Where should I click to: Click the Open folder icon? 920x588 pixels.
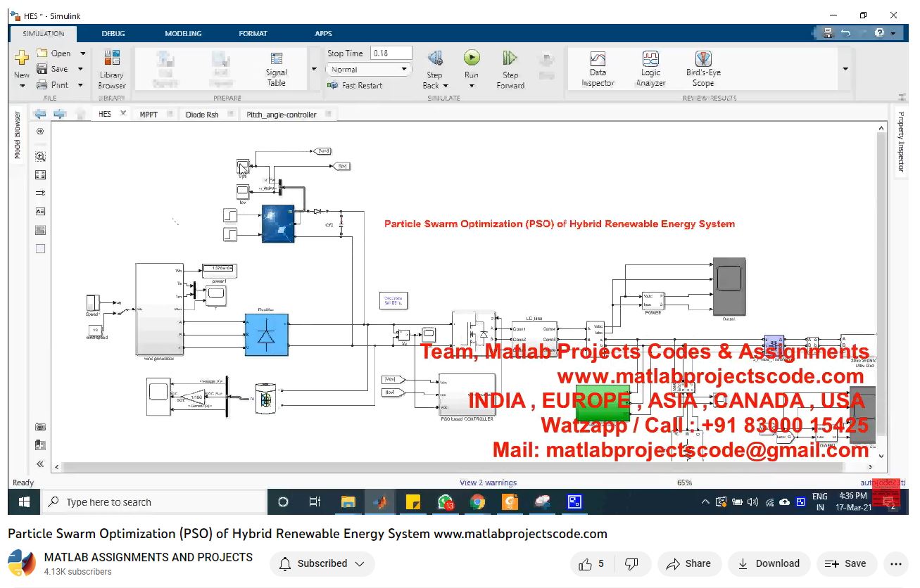pyautogui.click(x=42, y=53)
